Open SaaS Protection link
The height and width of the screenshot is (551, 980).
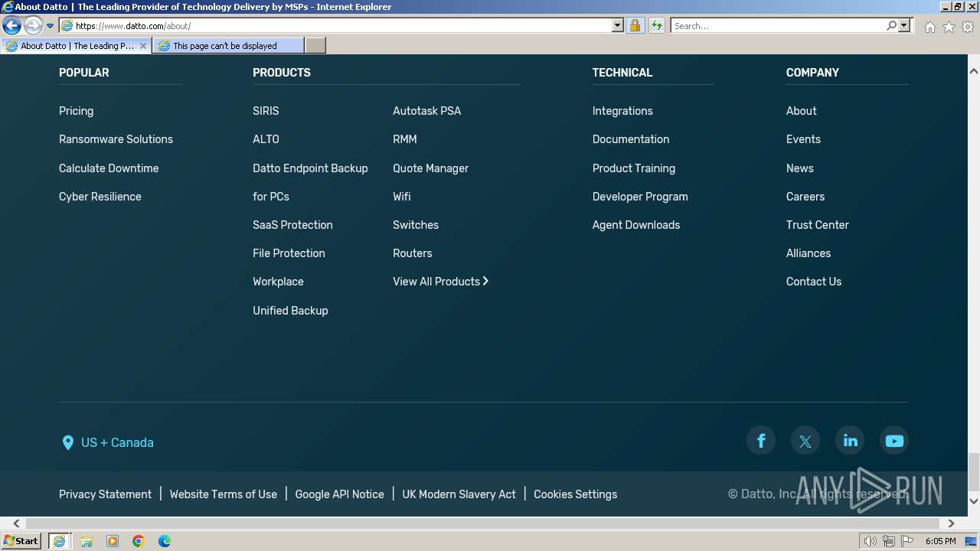coord(292,225)
